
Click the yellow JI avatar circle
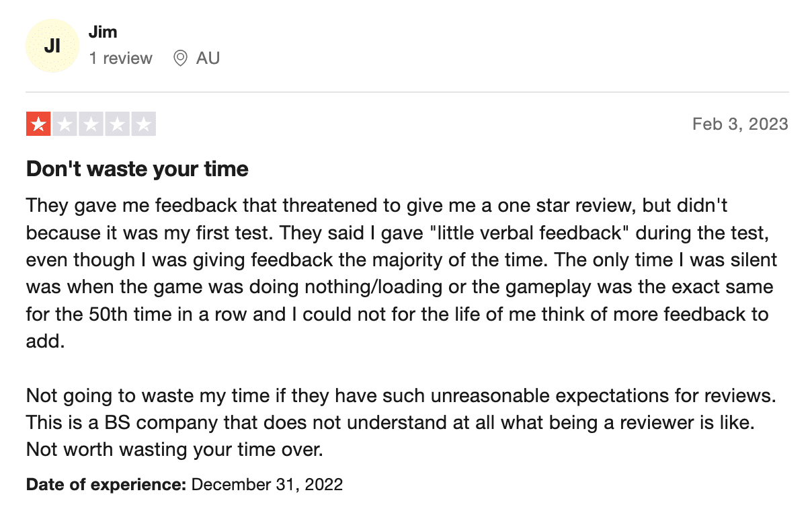pyautogui.click(x=52, y=46)
